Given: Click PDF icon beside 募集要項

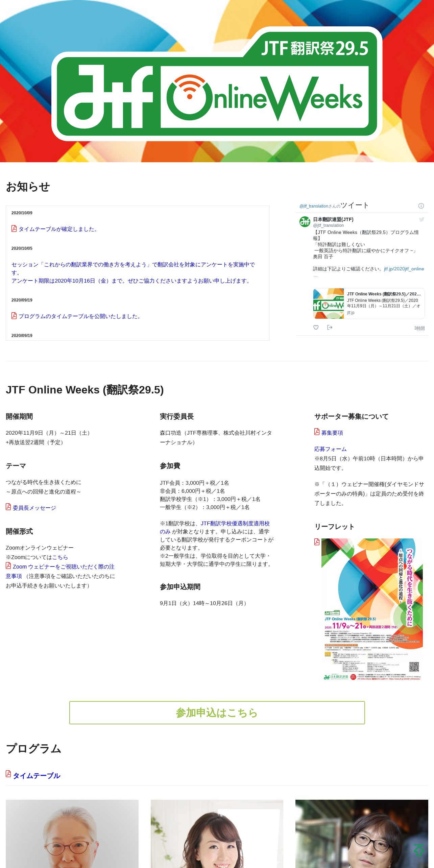Looking at the screenshot, I should tap(317, 432).
